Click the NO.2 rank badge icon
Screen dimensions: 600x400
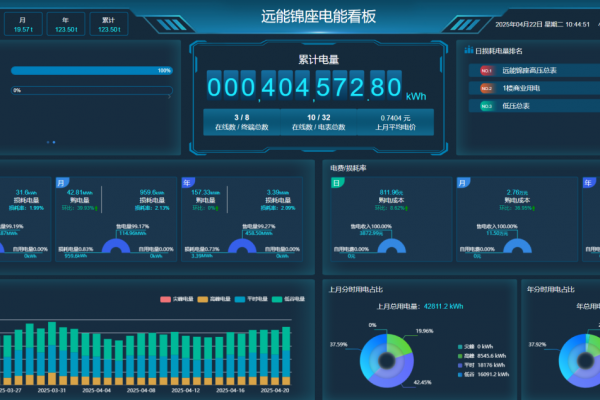click(x=486, y=89)
